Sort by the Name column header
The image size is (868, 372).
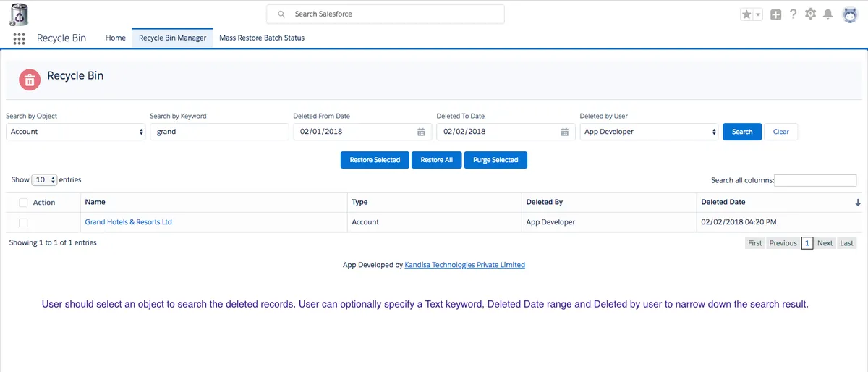coord(214,203)
